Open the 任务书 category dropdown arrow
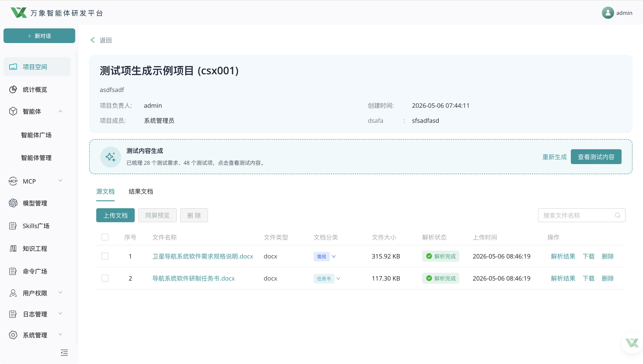This screenshot has height=364, width=643. (x=338, y=279)
